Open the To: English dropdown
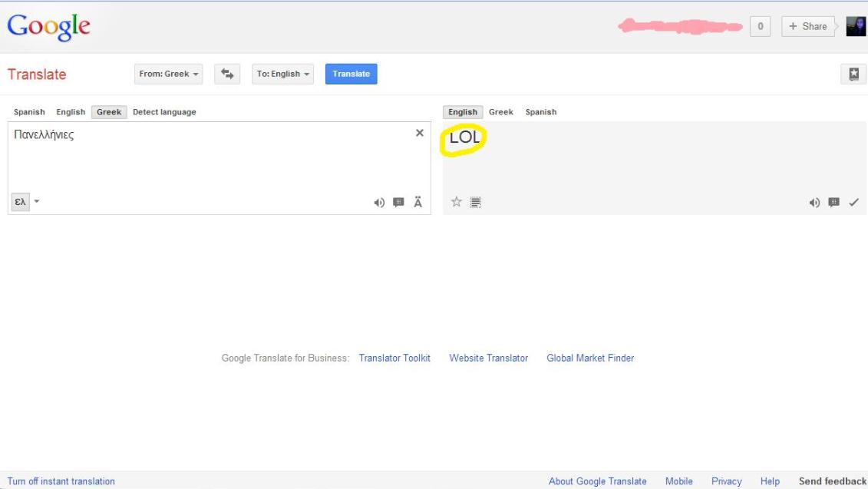 click(283, 74)
